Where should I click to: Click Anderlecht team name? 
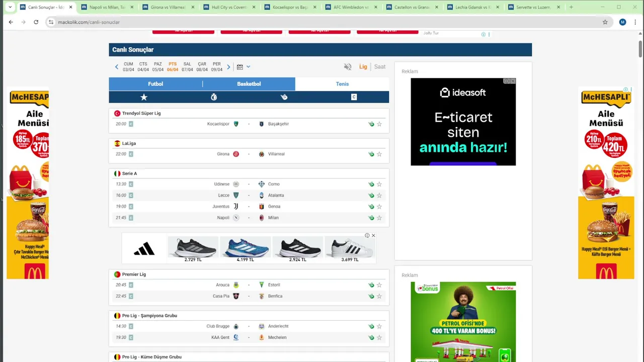[x=278, y=326]
